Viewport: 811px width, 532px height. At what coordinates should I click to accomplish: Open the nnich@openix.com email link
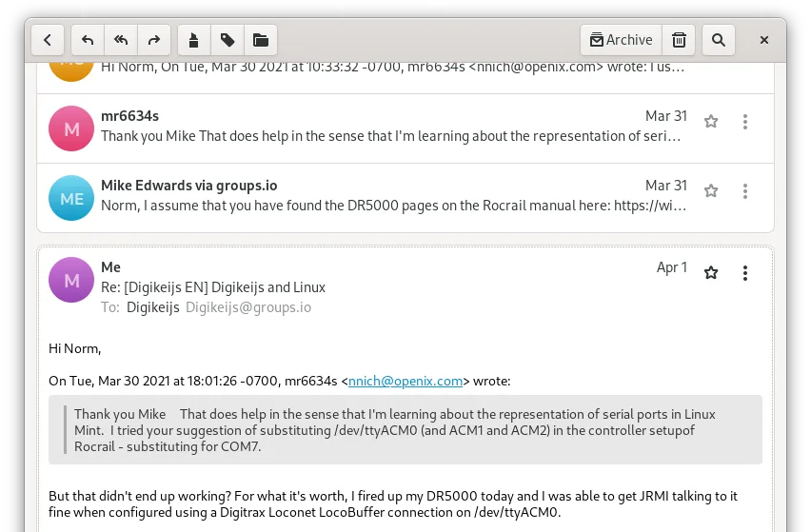[x=405, y=381]
